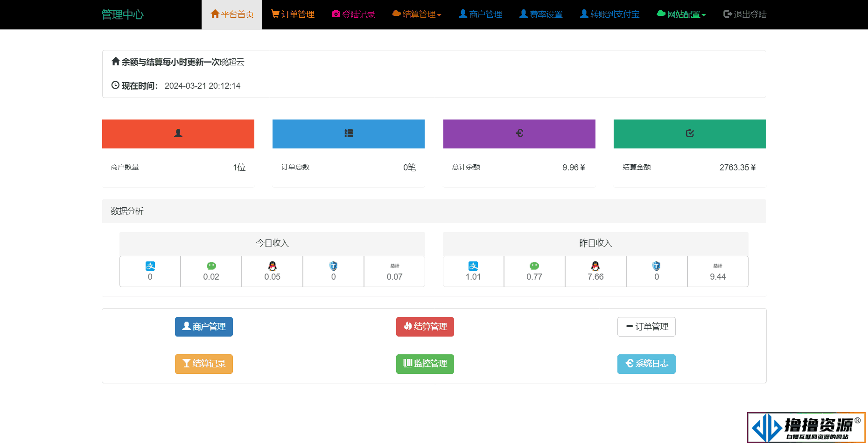Click the blue 商户管理 button

click(204, 327)
